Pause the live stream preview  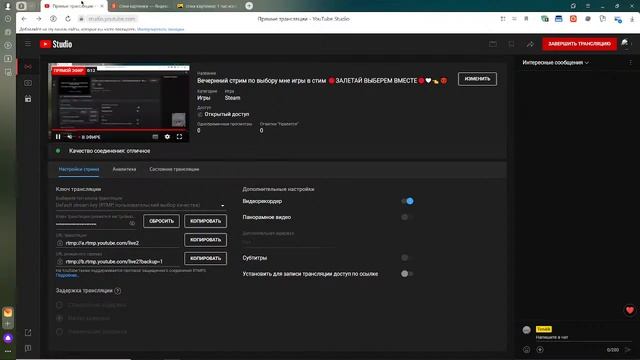coord(58,137)
